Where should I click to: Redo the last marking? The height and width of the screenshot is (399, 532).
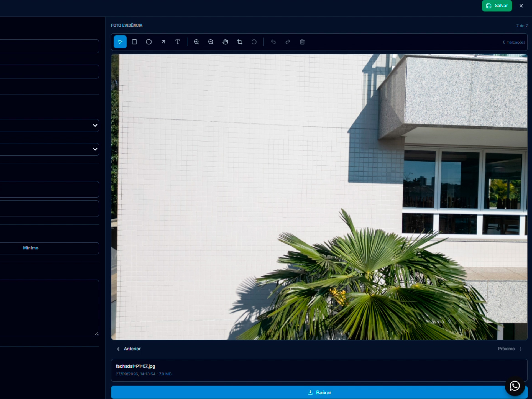(288, 42)
